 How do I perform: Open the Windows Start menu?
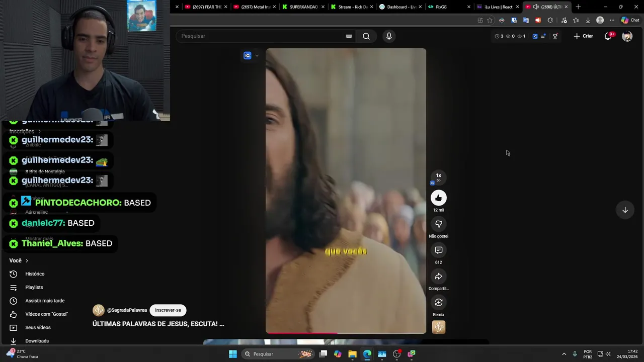point(233,354)
